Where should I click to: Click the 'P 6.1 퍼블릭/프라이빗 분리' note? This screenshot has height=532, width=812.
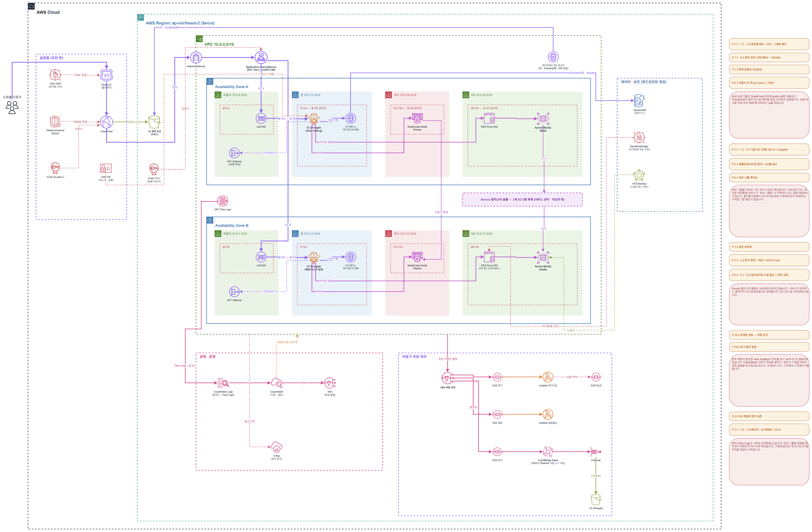769,164
